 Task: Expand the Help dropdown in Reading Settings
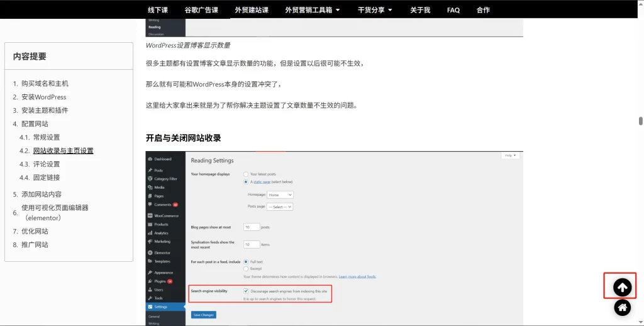[510, 155]
